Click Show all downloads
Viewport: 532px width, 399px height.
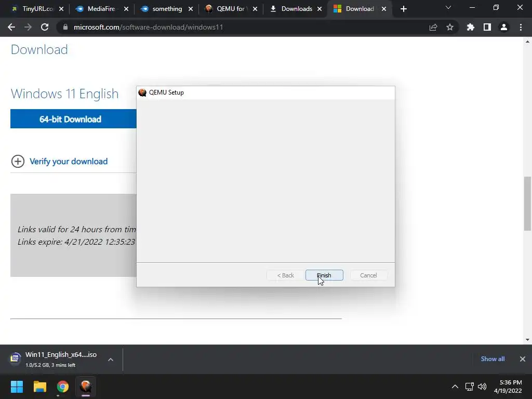493,359
